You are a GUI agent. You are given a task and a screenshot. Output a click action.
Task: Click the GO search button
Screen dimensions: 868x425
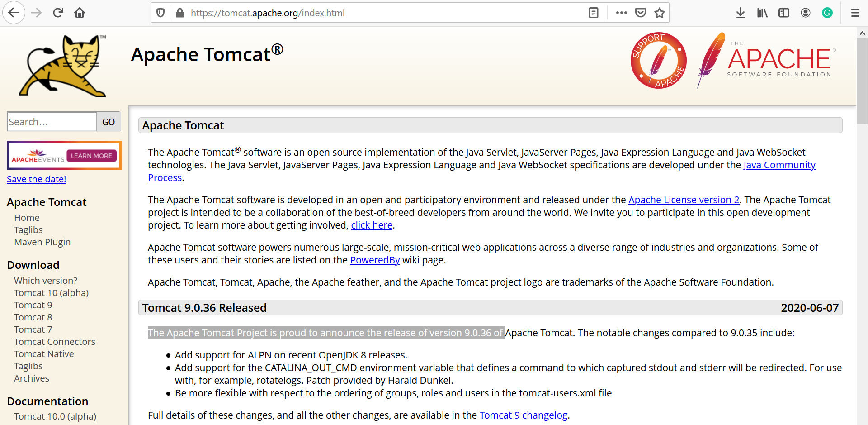tap(108, 122)
